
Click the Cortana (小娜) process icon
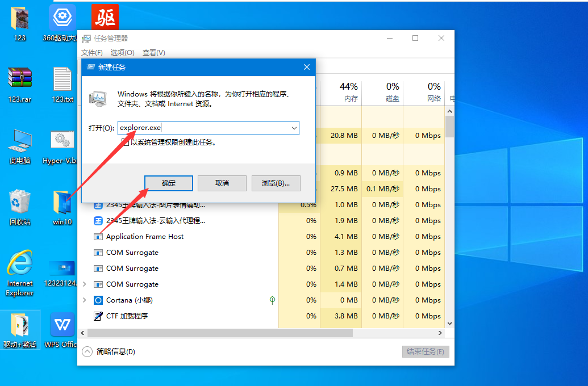click(x=98, y=300)
